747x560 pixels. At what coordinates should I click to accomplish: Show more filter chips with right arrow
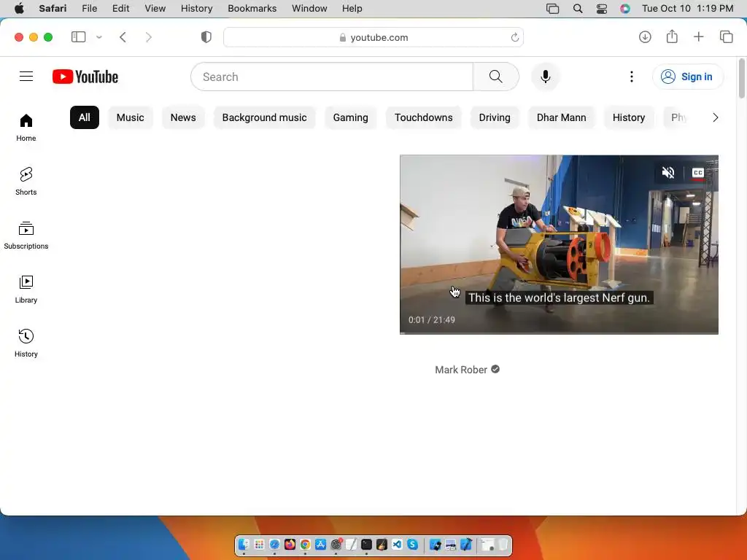(715, 117)
